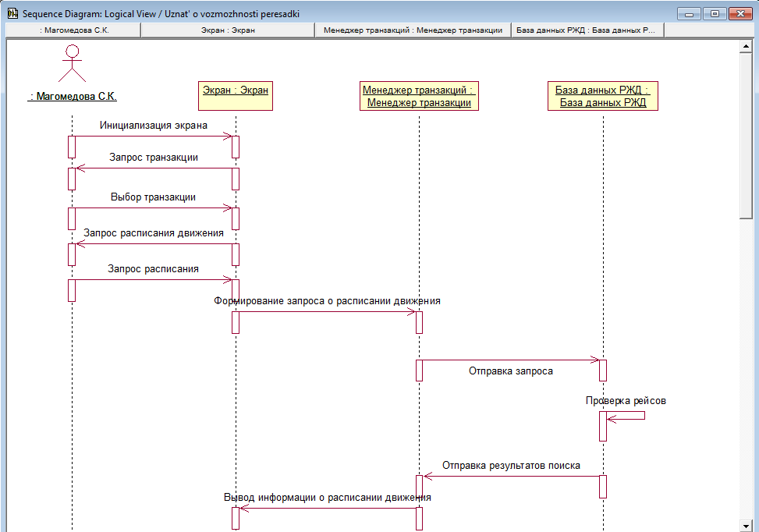The image size is (759, 532).
Task: Click the actor name ': Магомедова С.К.'
Action: point(72,96)
